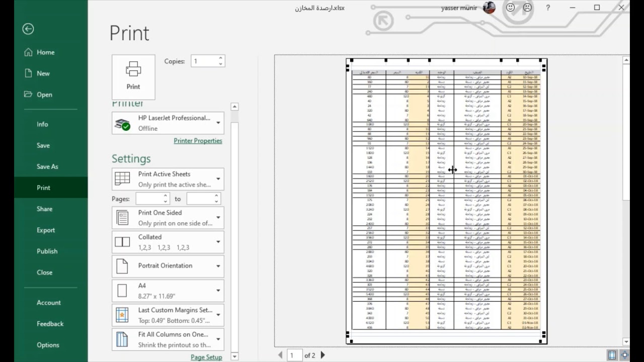Viewport: 644px width, 362px height.
Task: Increase copies with the up arrow
Action: coord(220,58)
